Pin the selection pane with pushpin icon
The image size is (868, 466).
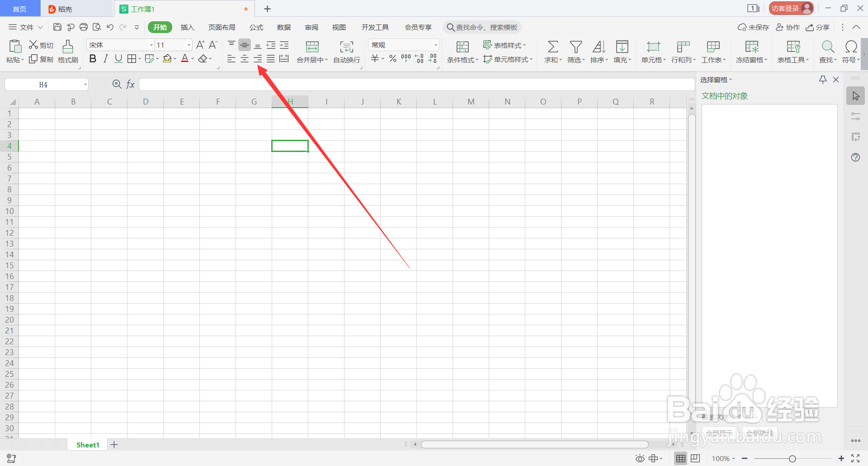[x=823, y=80]
